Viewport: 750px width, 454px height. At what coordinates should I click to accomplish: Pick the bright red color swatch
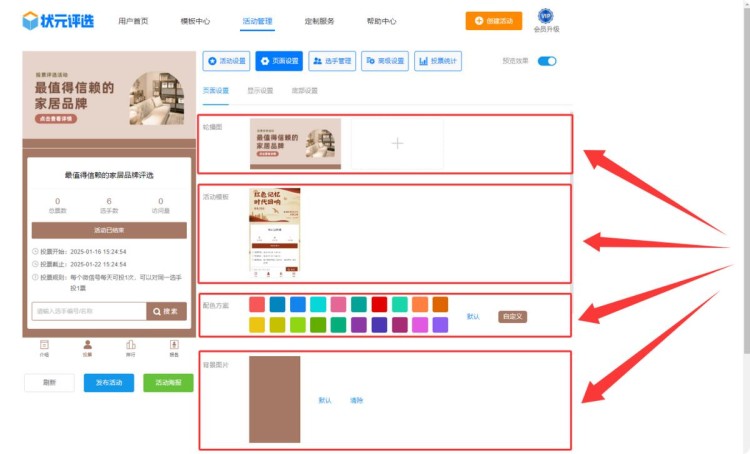coord(379,304)
